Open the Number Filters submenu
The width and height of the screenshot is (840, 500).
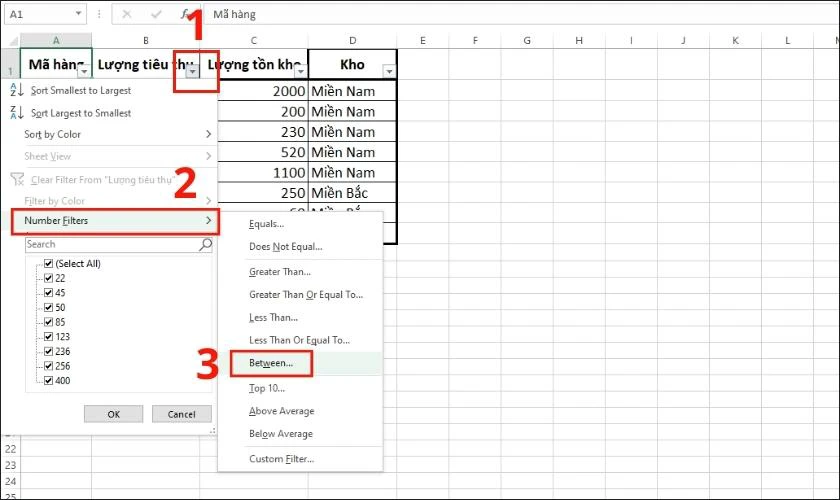click(114, 221)
